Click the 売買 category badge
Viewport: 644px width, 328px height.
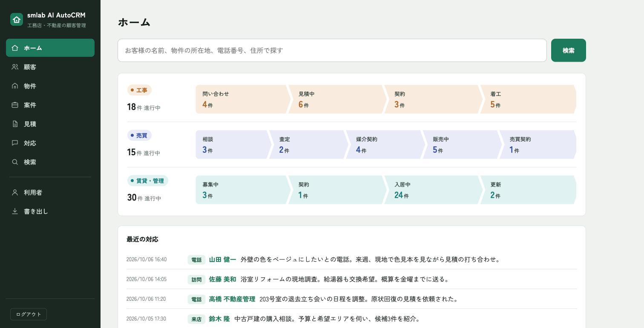(139, 136)
